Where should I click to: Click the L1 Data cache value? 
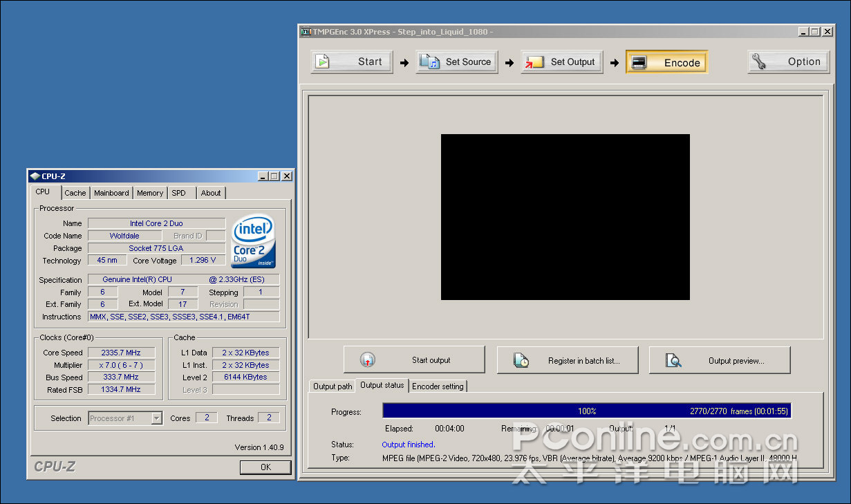pos(246,353)
